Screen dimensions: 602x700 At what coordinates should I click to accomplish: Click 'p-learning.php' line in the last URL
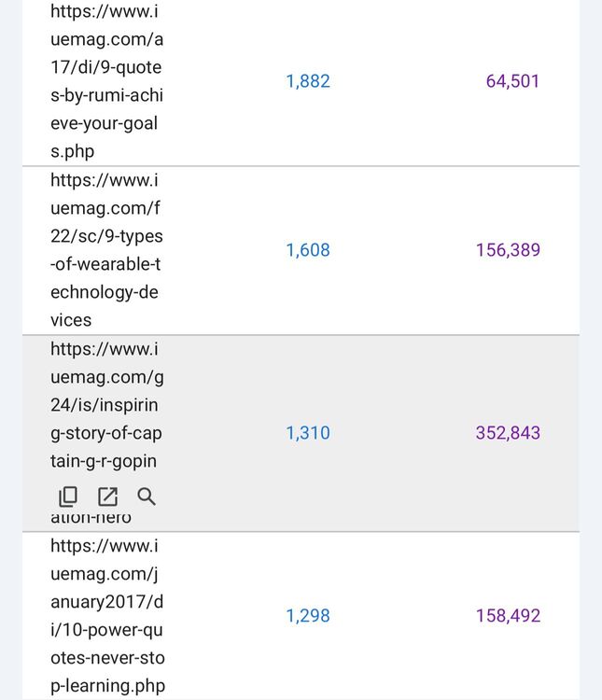tap(107, 686)
